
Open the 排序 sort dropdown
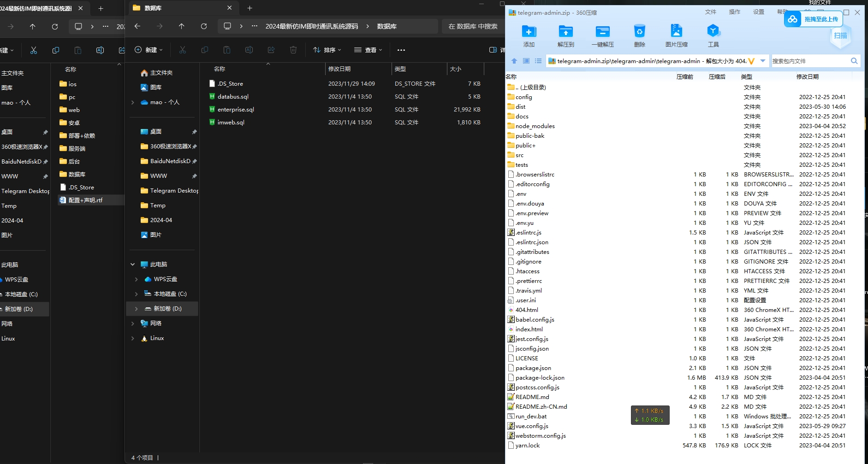[x=328, y=50]
